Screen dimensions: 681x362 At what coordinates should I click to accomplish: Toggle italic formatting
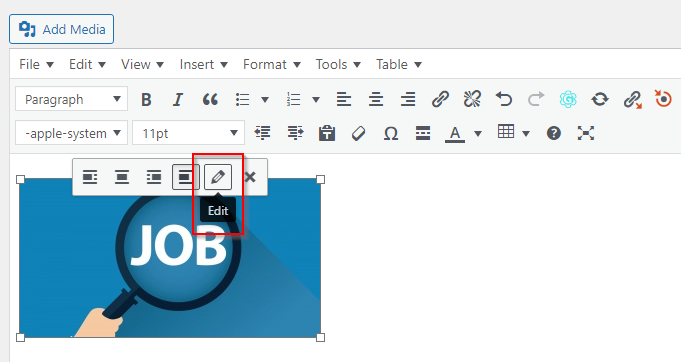[178, 99]
